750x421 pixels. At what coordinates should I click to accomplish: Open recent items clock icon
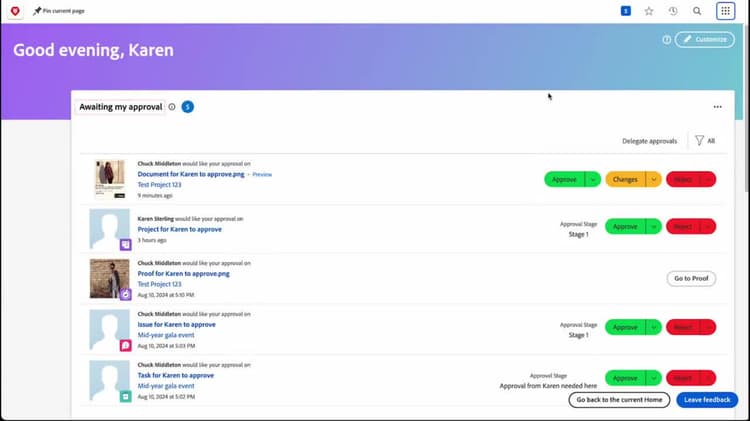click(x=673, y=11)
